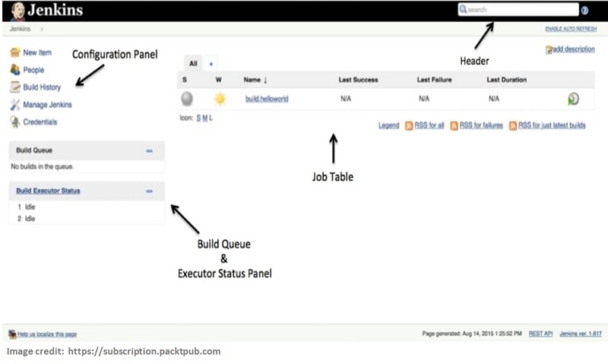Click the plus tab to add view
Screen dimensions: 608x364
pyautogui.click(x=211, y=64)
